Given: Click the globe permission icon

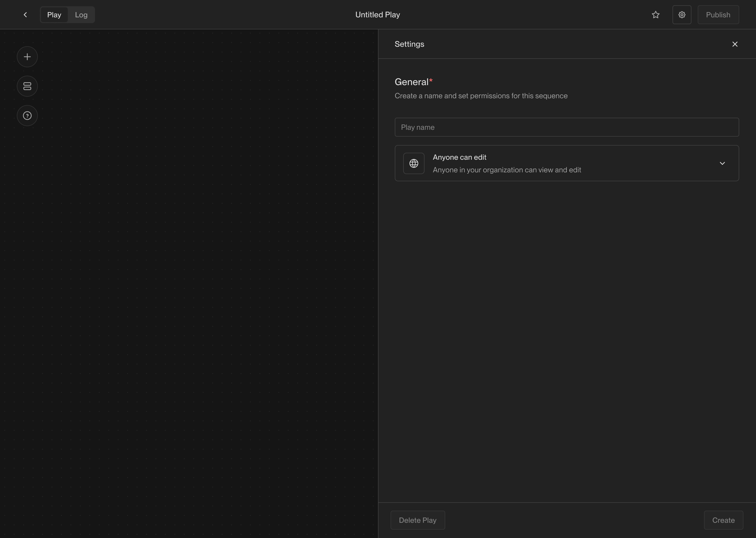Looking at the screenshot, I should [x=413, y=163].
